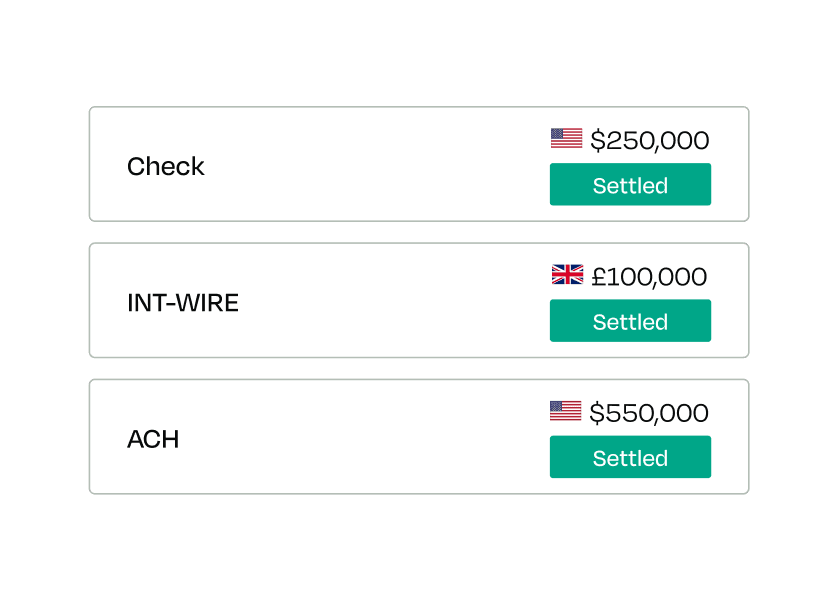The width and height of the screenshot is (840, 600).
Task: Expand the Check transaction card
Action: pos(420,162)
